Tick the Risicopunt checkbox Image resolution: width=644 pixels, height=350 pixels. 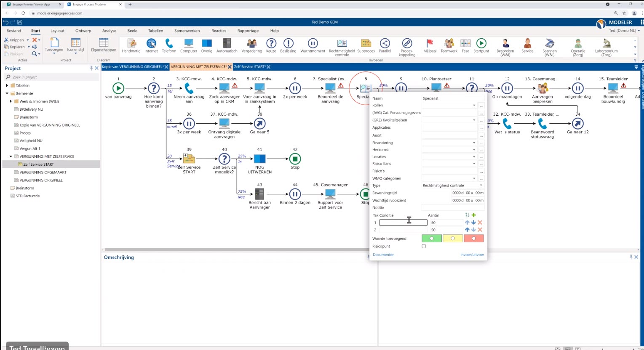pos(424,247)
